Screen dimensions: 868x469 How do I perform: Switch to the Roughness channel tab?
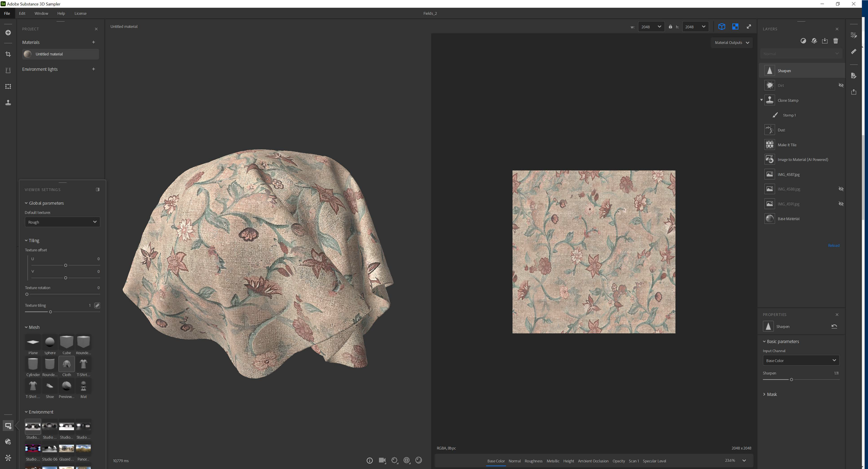click(533, 461)
